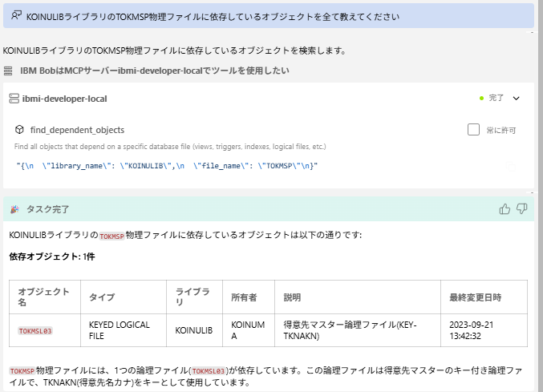Click the タスク完了 heading
The height and width of the screenshot is (392, 543).
pos(48,209)
